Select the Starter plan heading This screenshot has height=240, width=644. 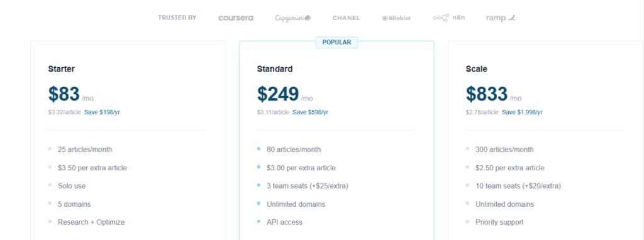(61, 69)
